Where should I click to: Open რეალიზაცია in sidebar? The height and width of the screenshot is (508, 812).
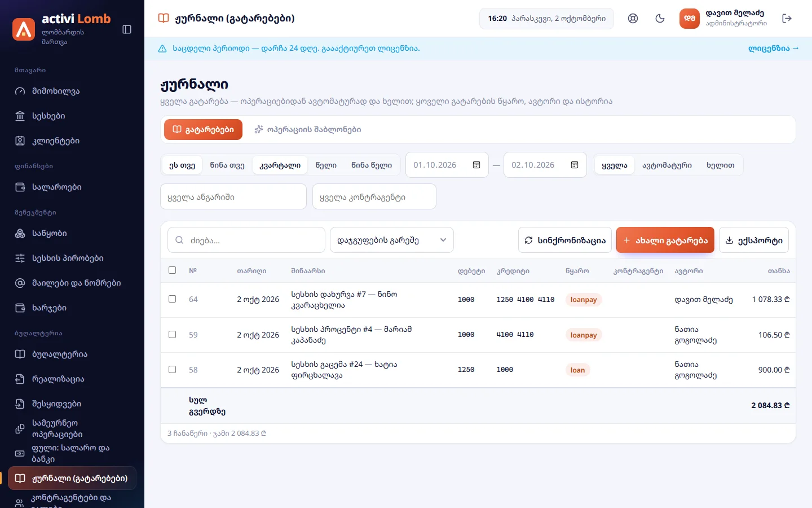point(72,379)
